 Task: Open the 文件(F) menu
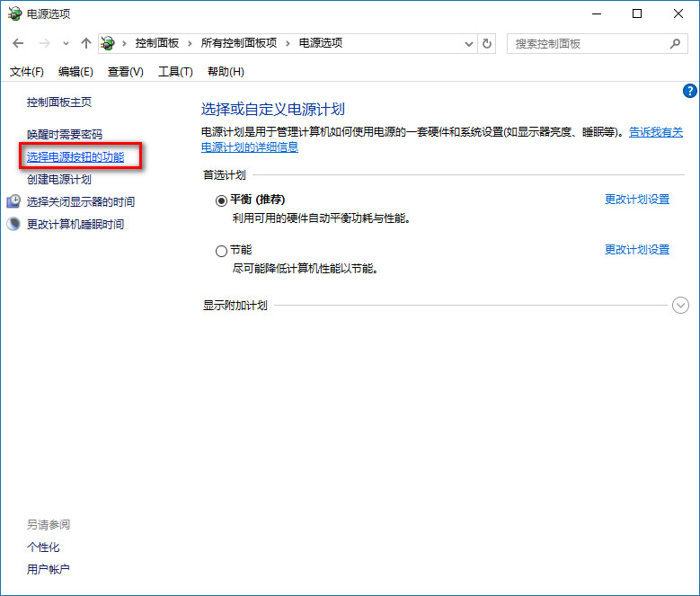coord(26,72)
